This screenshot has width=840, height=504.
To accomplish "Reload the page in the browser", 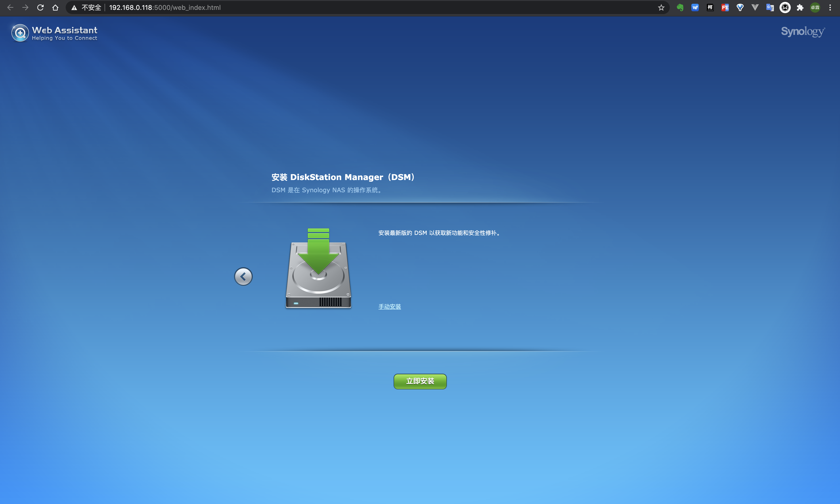I will pos(40,8).
